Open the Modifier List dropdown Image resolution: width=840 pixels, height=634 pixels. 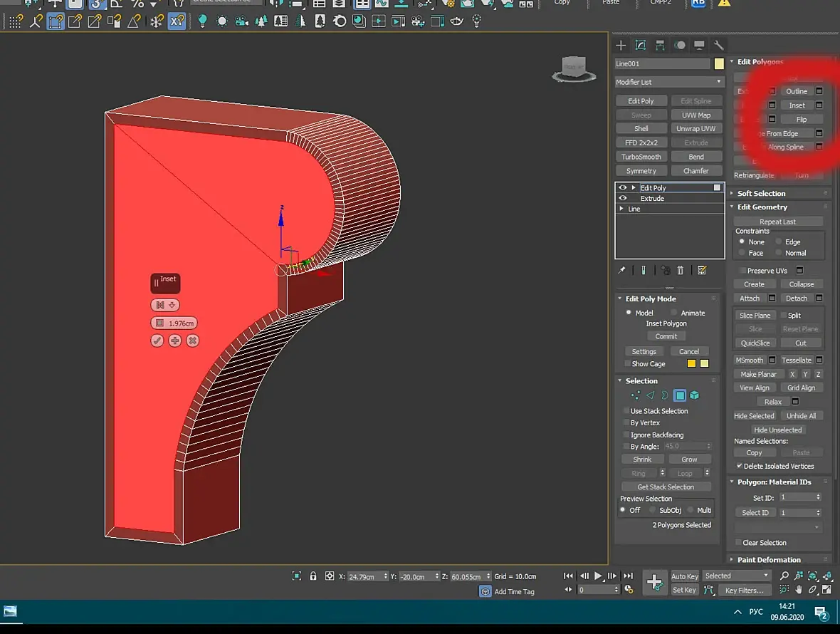(x=668, y=82)
